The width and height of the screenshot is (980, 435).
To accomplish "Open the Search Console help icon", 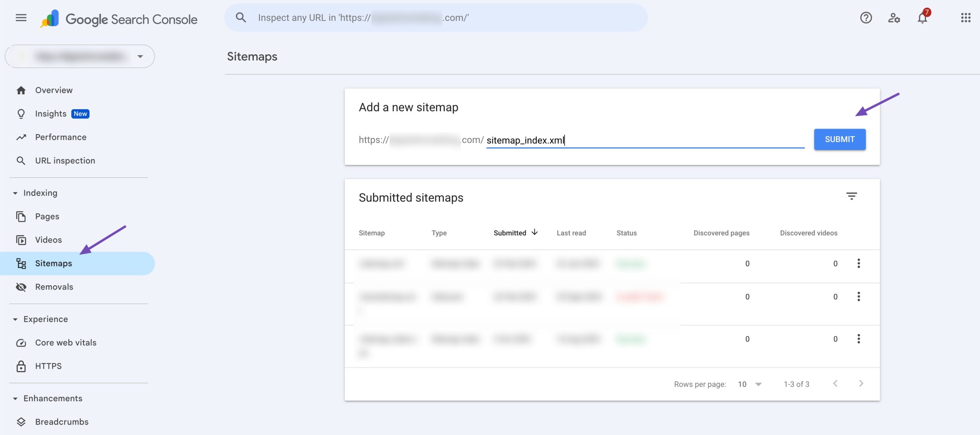I will click(866, 18).
